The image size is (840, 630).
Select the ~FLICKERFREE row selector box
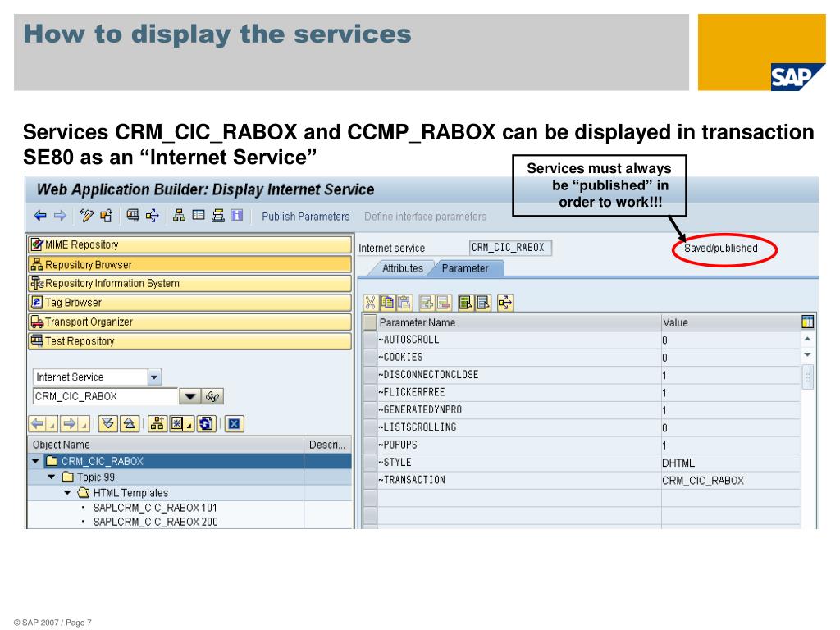(370, 393)
